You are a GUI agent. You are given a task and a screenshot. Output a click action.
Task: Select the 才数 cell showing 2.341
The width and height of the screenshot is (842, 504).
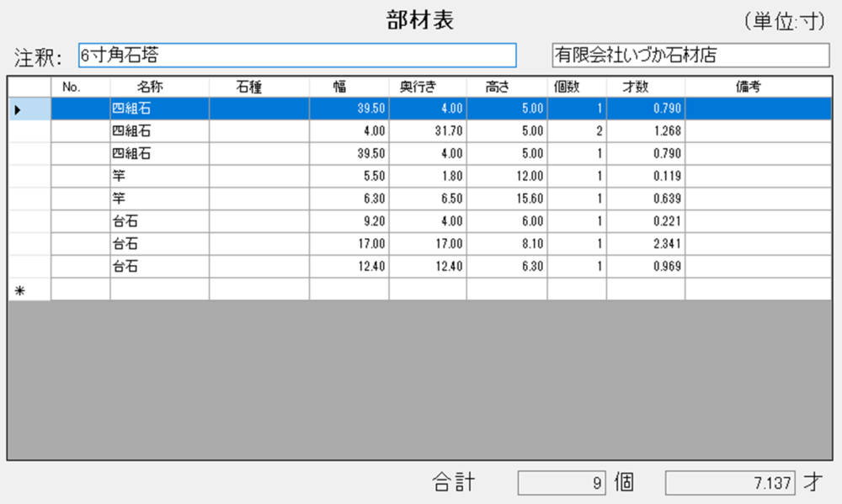click(x=645, y=244)
